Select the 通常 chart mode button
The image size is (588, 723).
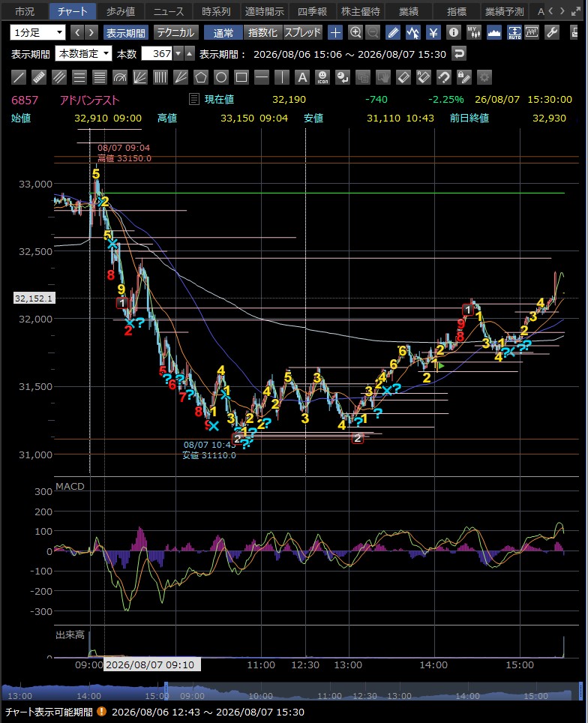pyautogui.click(x=223, y=33)
